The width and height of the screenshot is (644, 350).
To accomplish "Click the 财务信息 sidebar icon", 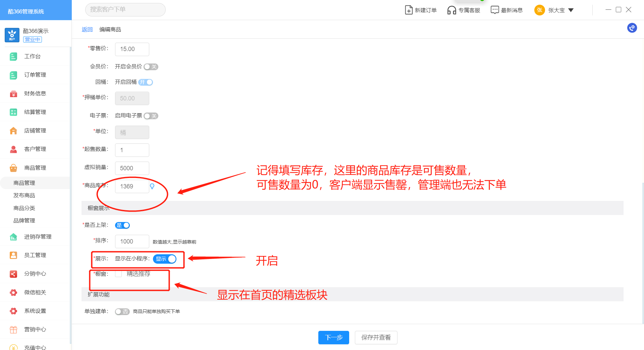I will [13, 94].
